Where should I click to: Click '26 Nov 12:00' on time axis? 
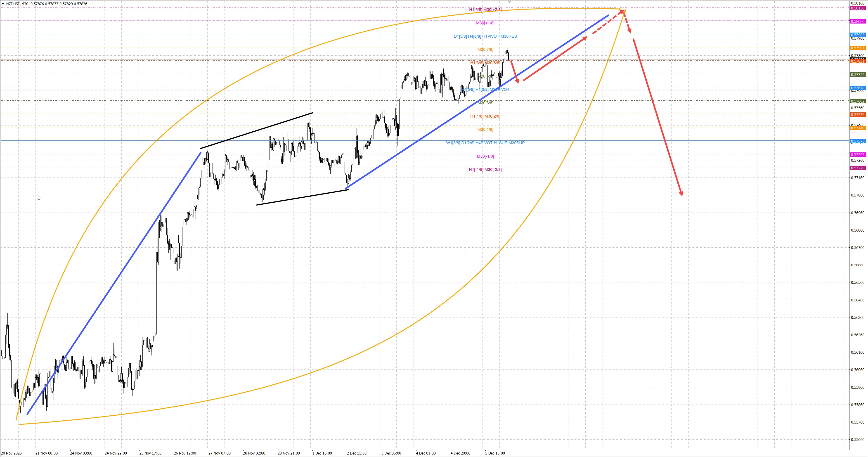[x=185, y=453]
